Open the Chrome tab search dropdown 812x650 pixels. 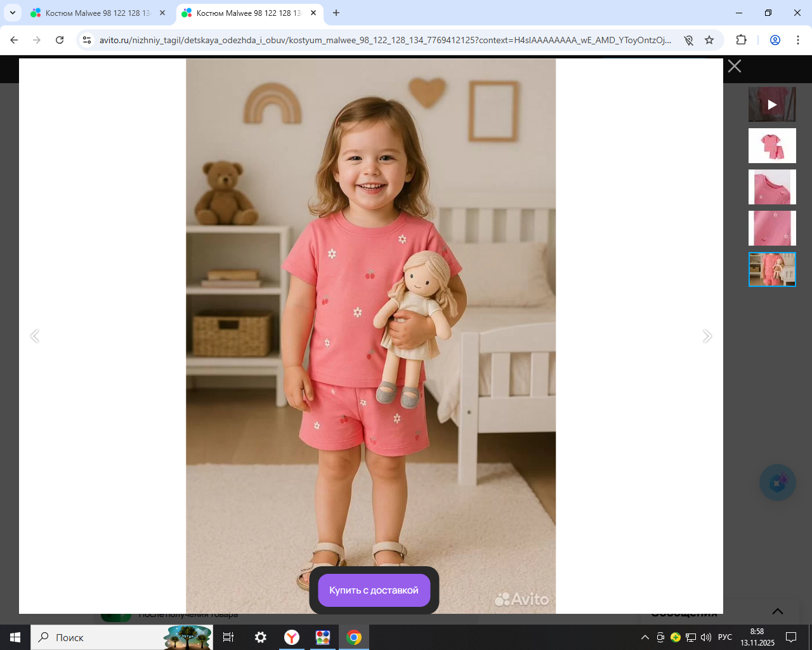pyautogui.click(x=13, y=13)
